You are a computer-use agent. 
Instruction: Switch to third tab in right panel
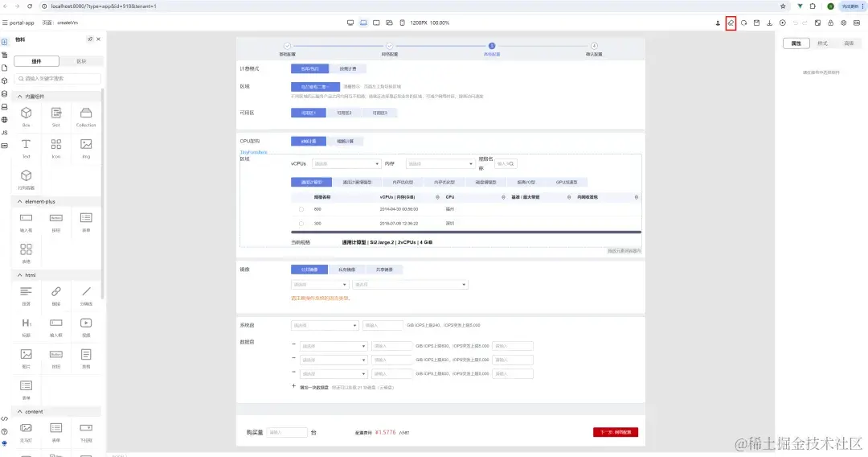point(849,43)
